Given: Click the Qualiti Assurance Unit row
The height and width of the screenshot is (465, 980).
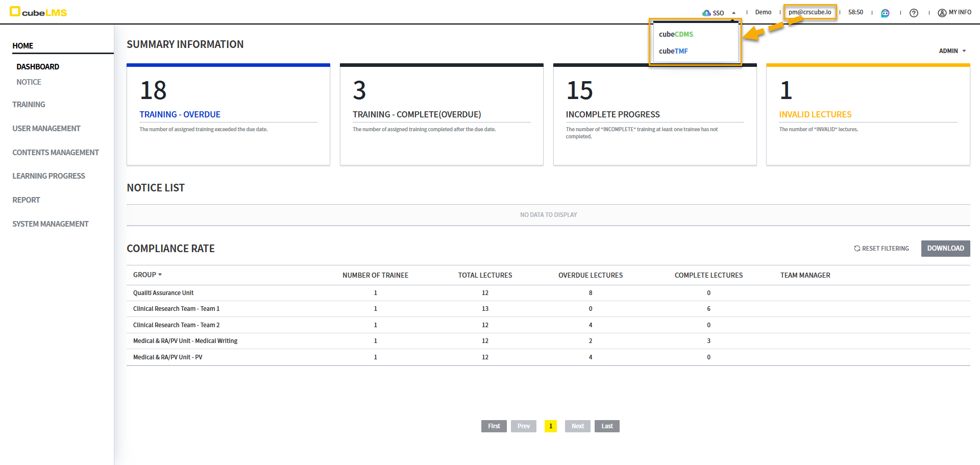Looking at the screenshot, I should tap(163, 293).
